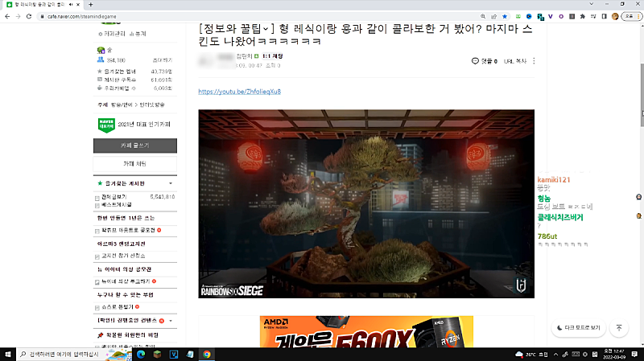
Task: Click the comment count 댓글 0 icon
Action: pyautogui.click(x=485, y=61)
